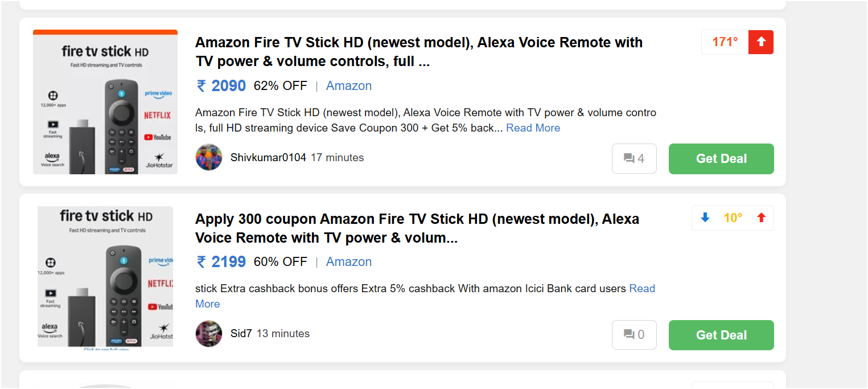View the Sid7 user profile name
868x389 pixels.
click(x=241, y=334)
